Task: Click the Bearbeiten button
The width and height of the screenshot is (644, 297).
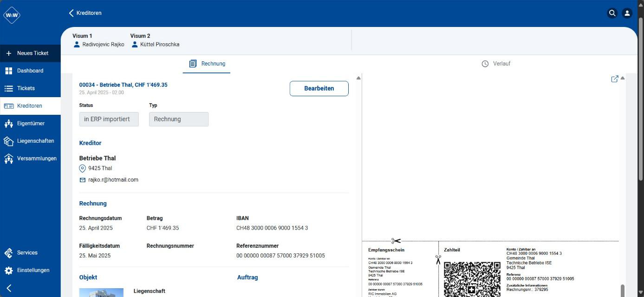Action: coord(319,88)
